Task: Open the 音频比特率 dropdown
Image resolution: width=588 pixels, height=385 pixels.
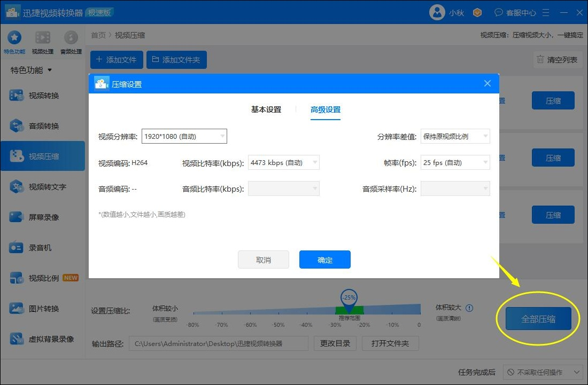Action: tap(283, 188)
